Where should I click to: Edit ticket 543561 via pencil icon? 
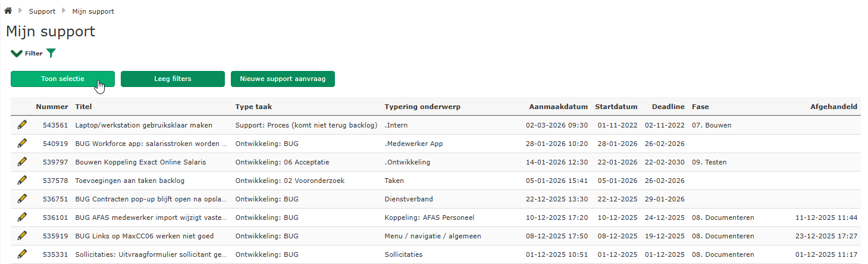tap(22, 125)
